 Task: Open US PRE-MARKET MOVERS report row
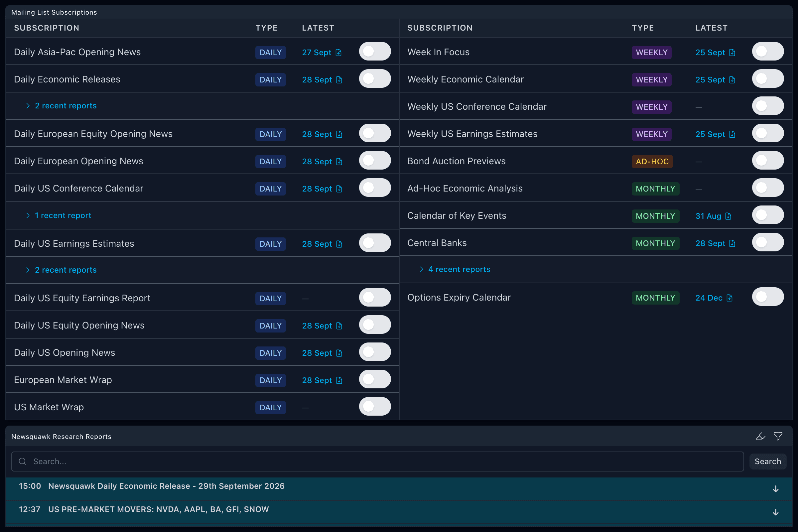pos(399,512)
